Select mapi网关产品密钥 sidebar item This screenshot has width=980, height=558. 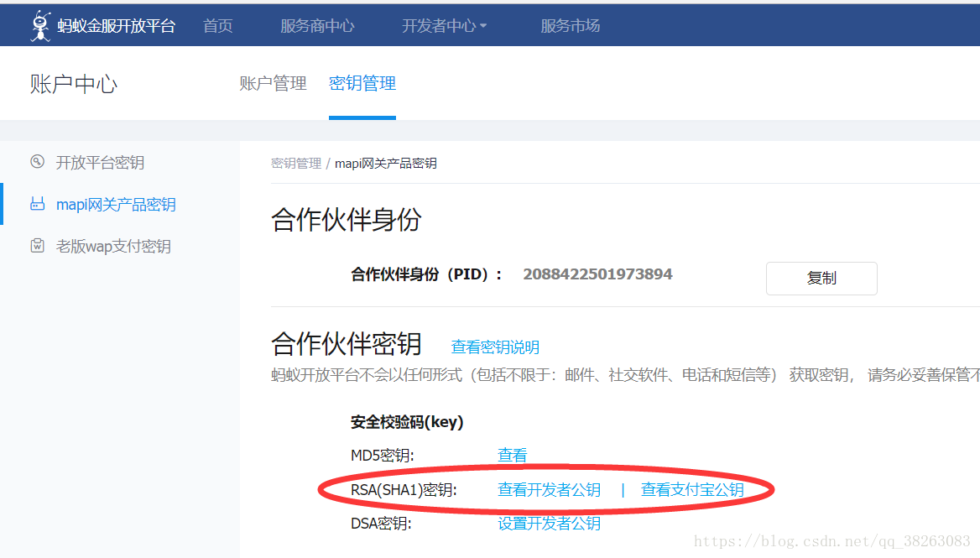click(x=116, y=205)
